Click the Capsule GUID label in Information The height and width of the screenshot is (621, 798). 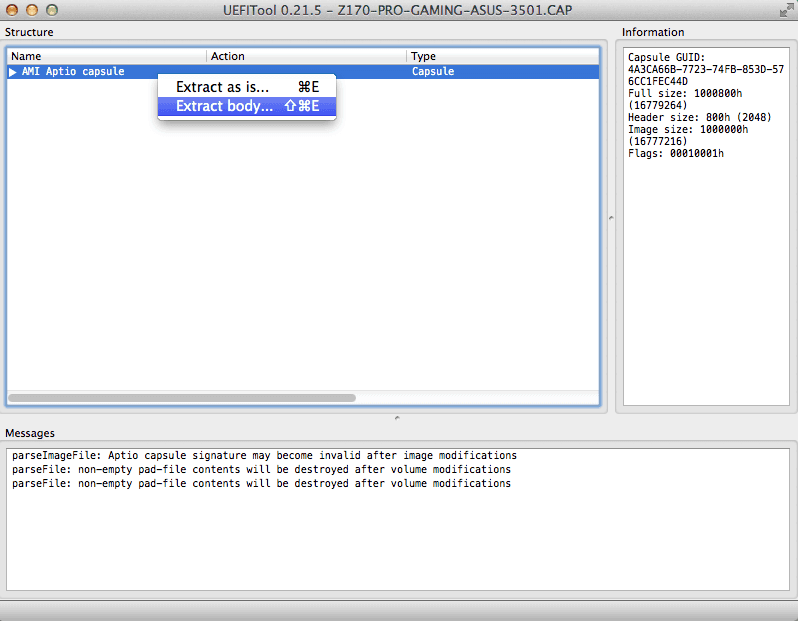(x=666, y=57)
